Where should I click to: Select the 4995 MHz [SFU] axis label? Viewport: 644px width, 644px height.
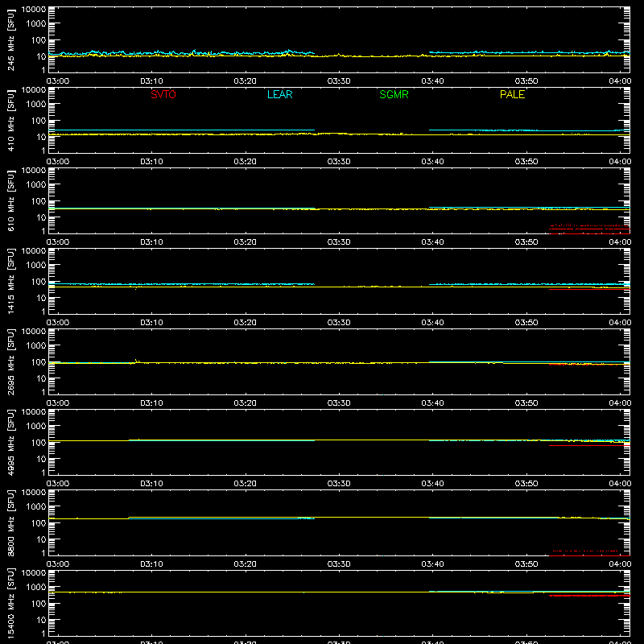point(10,442)
